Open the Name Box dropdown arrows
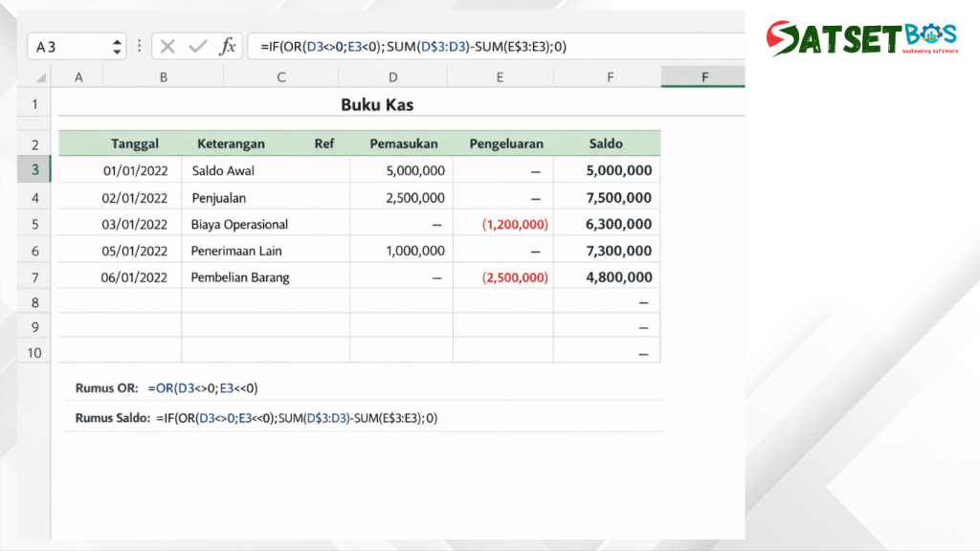This screenshot has width=980, height=551. click(x=118, y=46)
